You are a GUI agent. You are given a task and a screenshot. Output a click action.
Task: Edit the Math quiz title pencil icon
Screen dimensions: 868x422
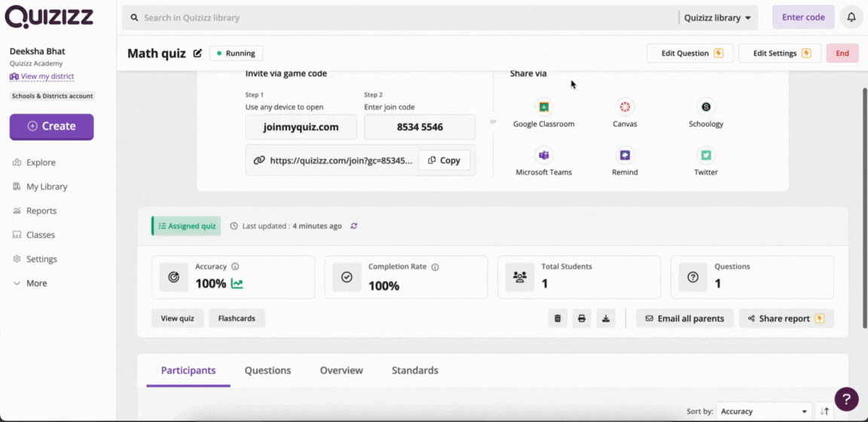(x=197, y=54)
